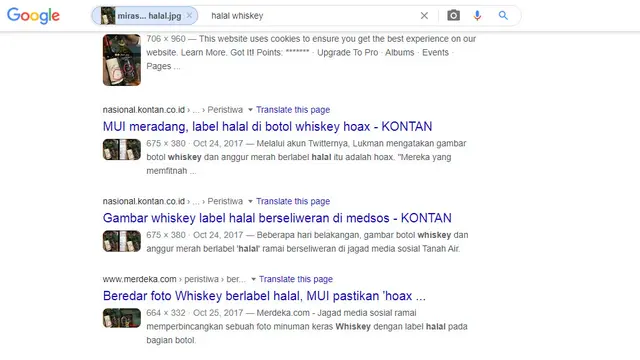Run the search with the magnifier icon

coord(503,16)
